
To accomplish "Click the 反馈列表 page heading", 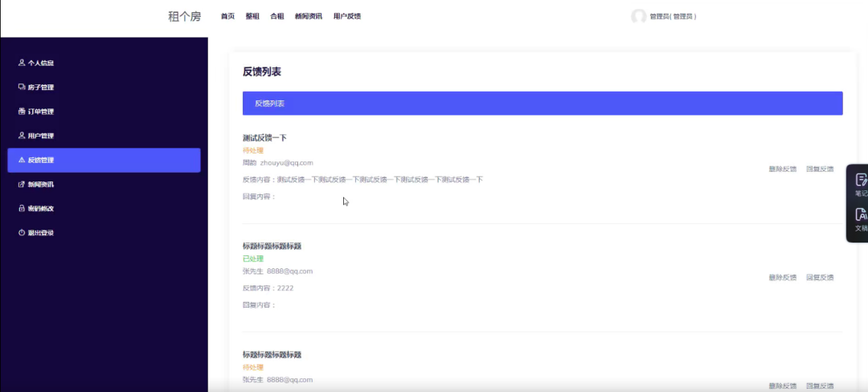I will (x=262, y=71).
